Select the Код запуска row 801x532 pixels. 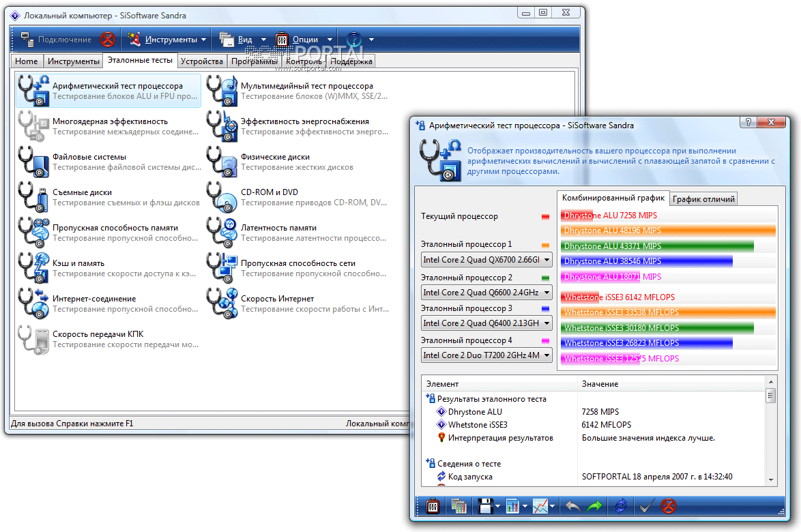[593, 476]
